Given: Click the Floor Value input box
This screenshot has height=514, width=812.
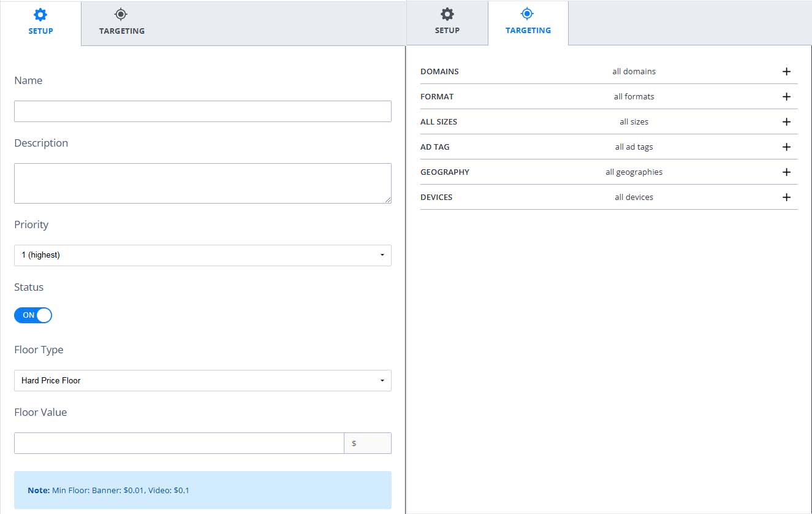Looking at the screenshot, I should tap(178, 443).
